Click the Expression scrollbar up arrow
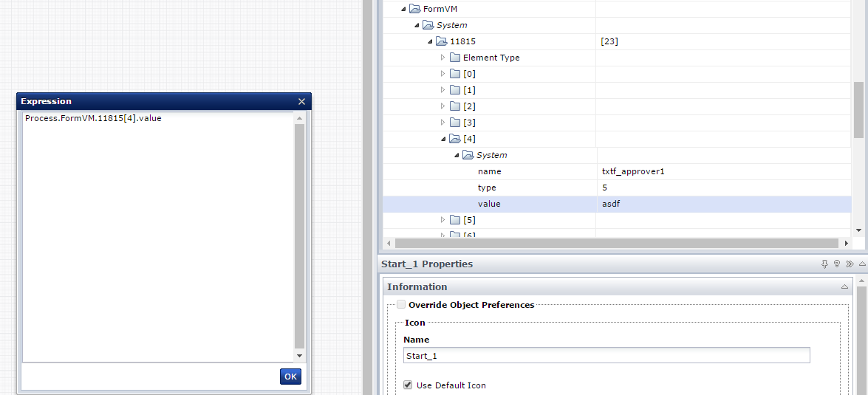Viewport: 868px width, 395px height. (299, 118)
